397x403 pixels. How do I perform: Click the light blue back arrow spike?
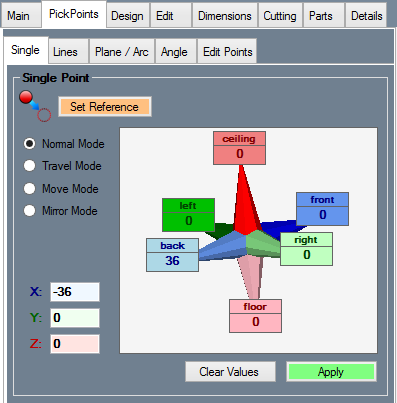click(222, 247)
